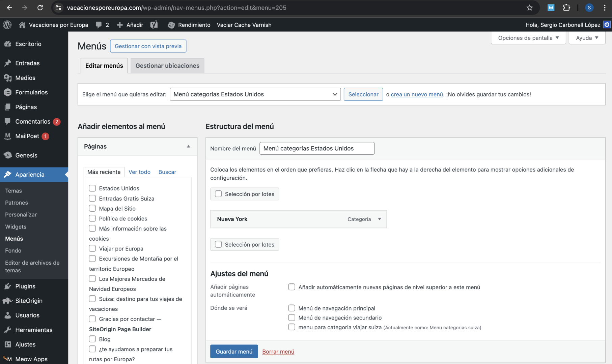
Task: Open the comments bubble icon in admin bar
Action: (x=99, y=25)
